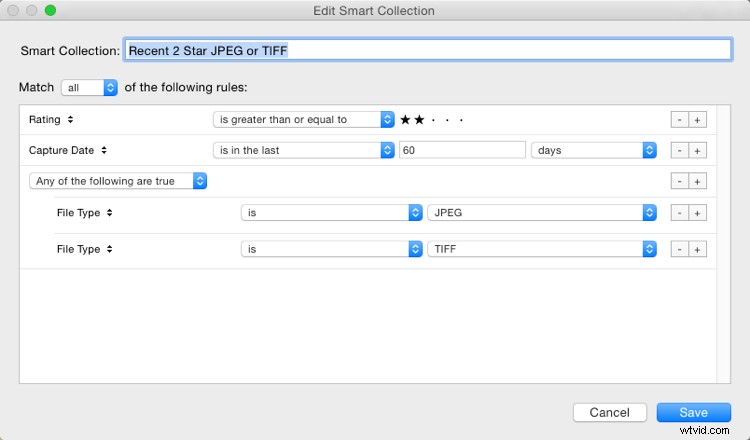750x440 pixels.
Task: Click the Save button
Action: click(693, 412)
